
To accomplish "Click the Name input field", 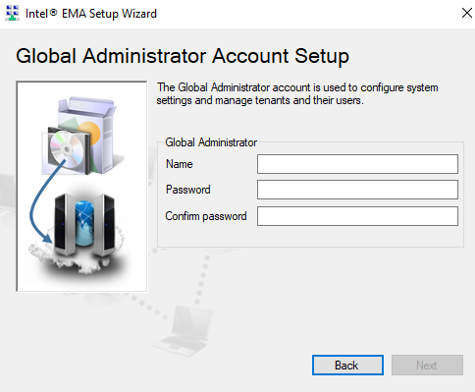I will (x=357, y=164).
